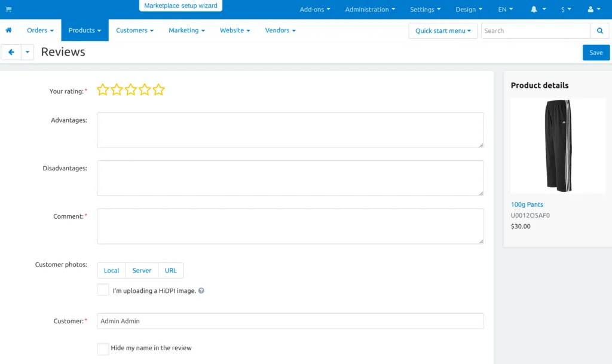Select the first rating star
The width and height of the screenshot is (612, 364).
click(103, 90)
